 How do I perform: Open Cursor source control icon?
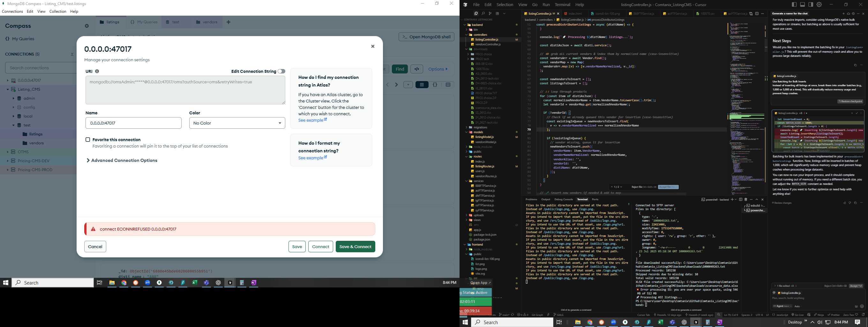coord(490,13)
